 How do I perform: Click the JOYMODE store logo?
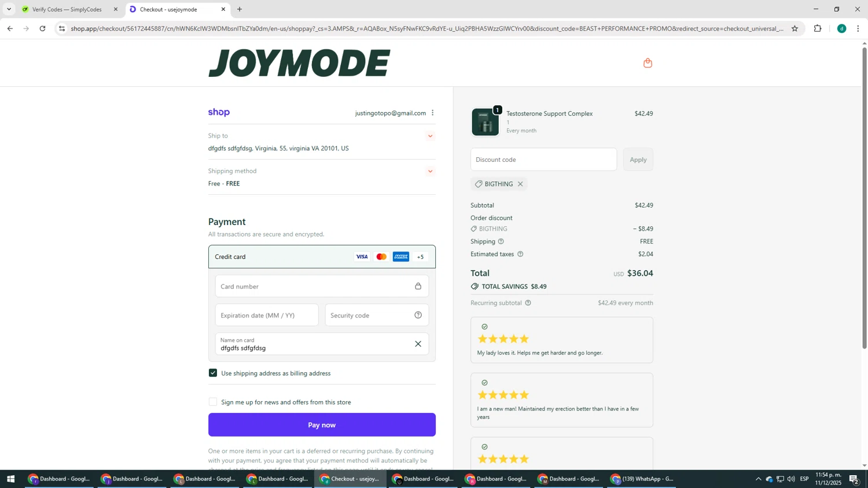[x=299, y=63]
